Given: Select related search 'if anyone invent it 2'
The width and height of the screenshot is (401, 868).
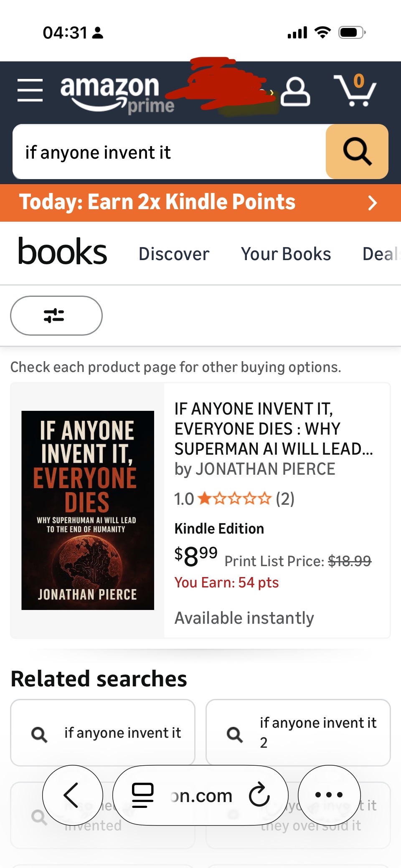Looking at the screenshot, I should pyautogui.click(x=298, y=733).
